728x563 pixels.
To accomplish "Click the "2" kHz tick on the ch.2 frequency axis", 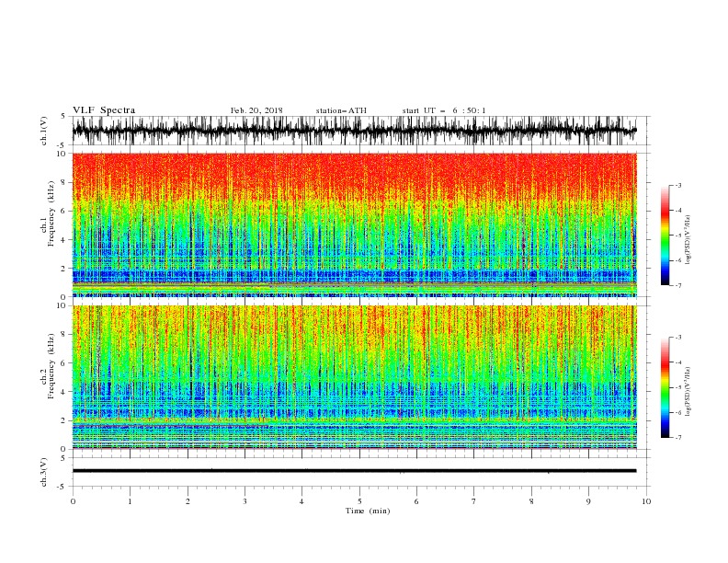I will (63, 420).
